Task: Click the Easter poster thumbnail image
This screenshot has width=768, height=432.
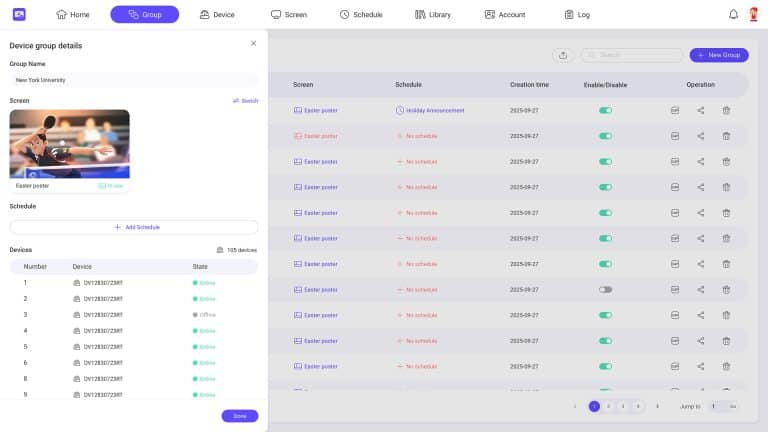Action: 69,143
